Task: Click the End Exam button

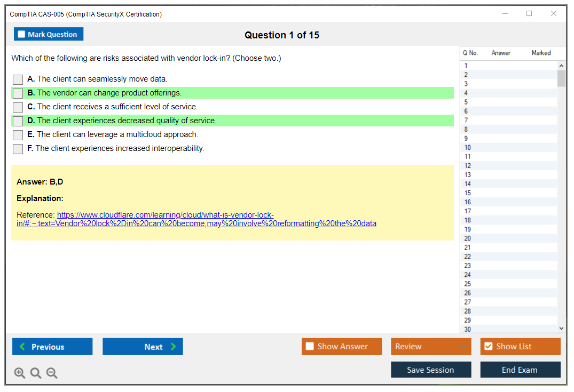Action: pos(520,369)
